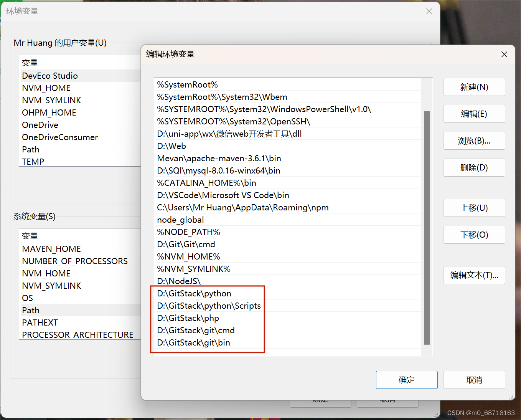Move entry down with 下移(O)
Screen dimensions: 521x420
pos(474,235)
